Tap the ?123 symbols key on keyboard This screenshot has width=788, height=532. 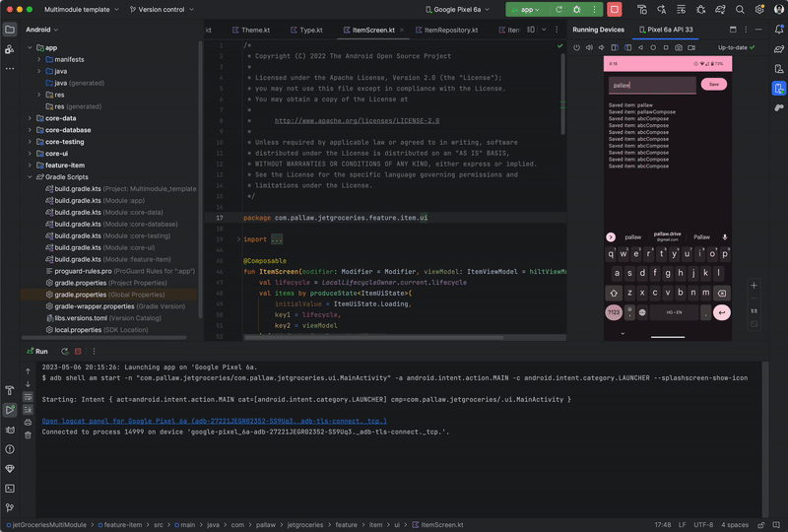[x=614, y=312]
